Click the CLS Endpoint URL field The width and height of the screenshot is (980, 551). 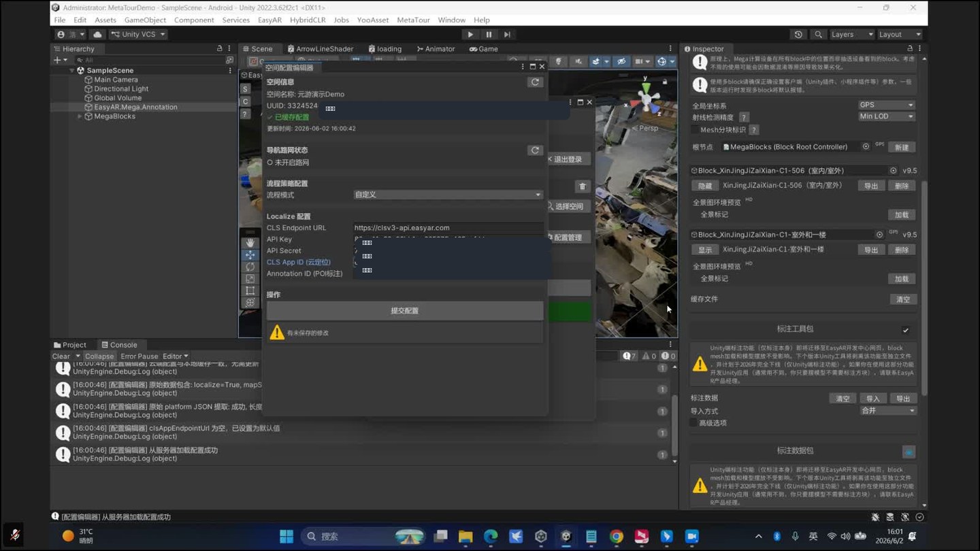pyautogui.click(x=448, y=228)
